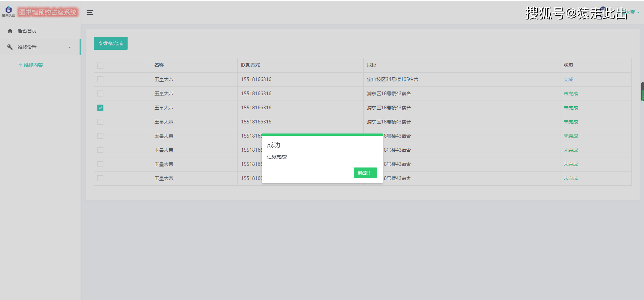Click the arrow icon before 维修内容
This screenshot has width=644, height=300.
click(20, 65)
